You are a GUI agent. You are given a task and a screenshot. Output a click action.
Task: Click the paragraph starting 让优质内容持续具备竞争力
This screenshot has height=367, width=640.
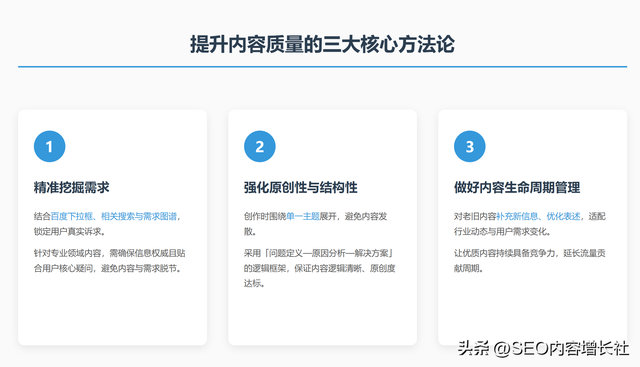pyautogui.click(x=529, y=261)
